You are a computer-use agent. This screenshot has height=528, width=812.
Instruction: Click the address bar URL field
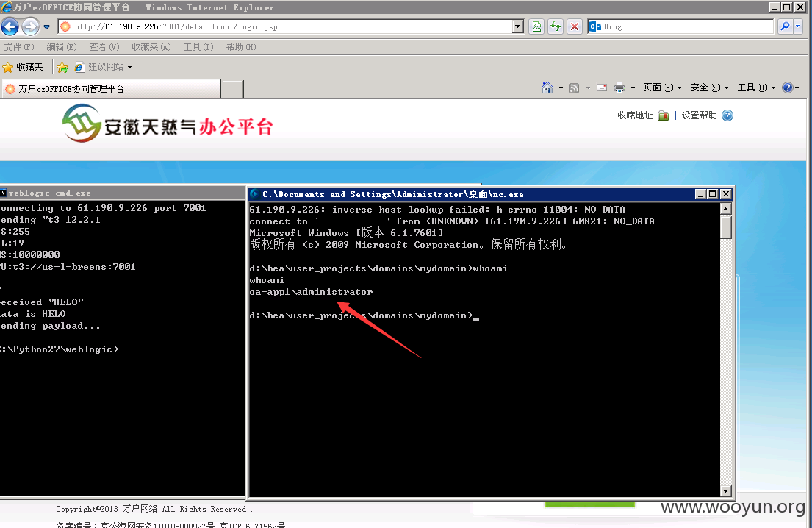(286, 26)
